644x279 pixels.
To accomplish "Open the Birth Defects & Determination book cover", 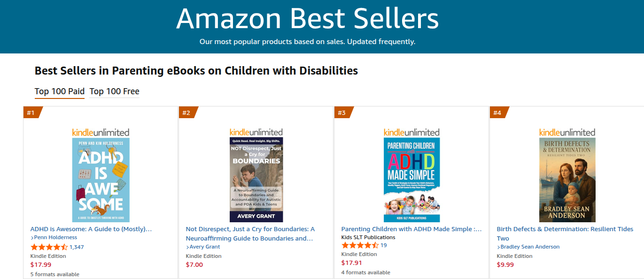I will [567, 180].
